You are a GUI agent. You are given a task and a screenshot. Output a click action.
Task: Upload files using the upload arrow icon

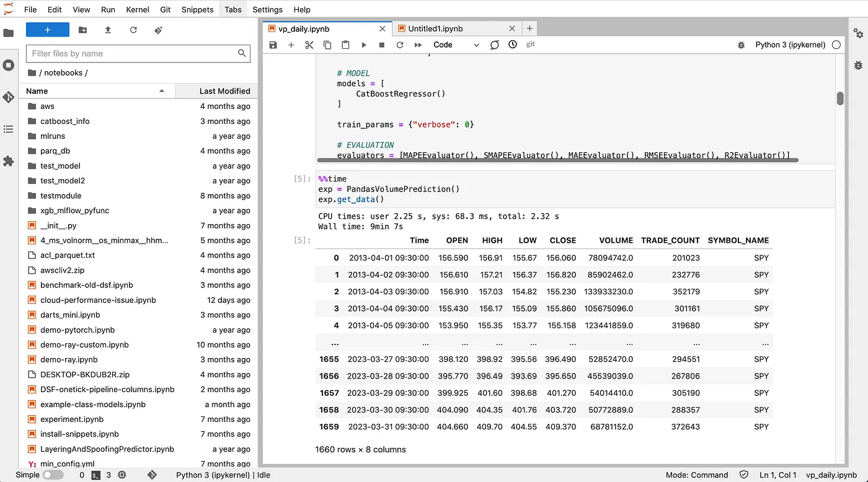108,30
